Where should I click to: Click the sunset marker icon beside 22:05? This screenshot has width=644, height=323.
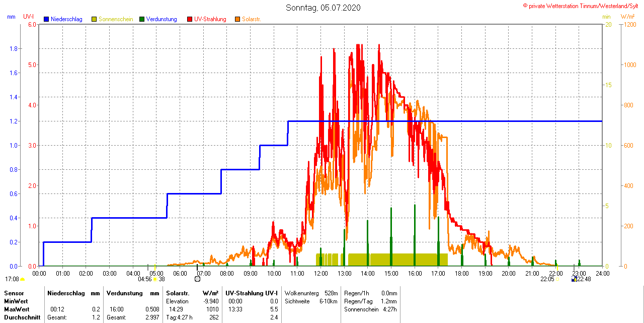pos(557,279)
